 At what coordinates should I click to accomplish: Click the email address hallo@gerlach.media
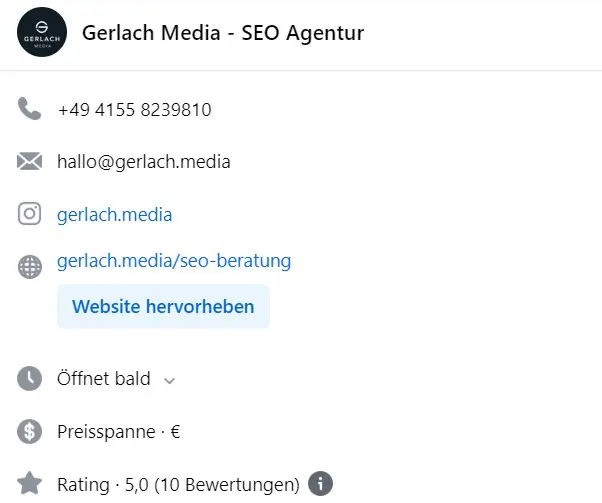pyautogui.click(x=143, y=162)
